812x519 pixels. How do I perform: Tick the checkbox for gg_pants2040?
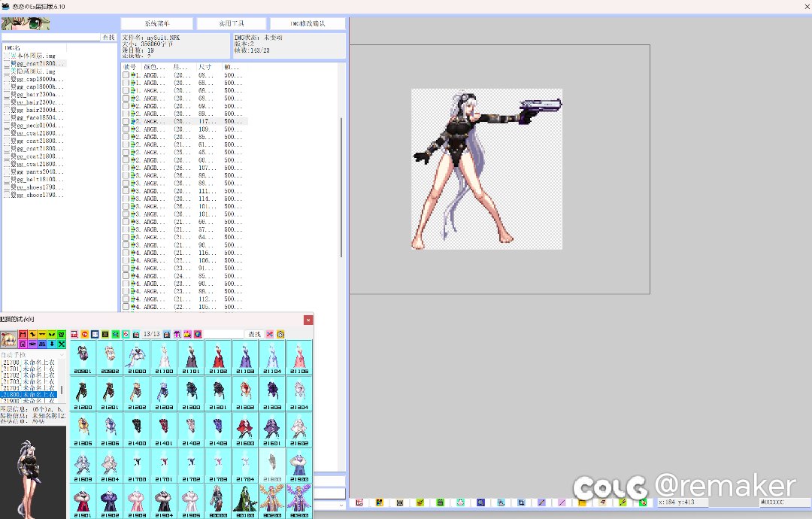8,172
